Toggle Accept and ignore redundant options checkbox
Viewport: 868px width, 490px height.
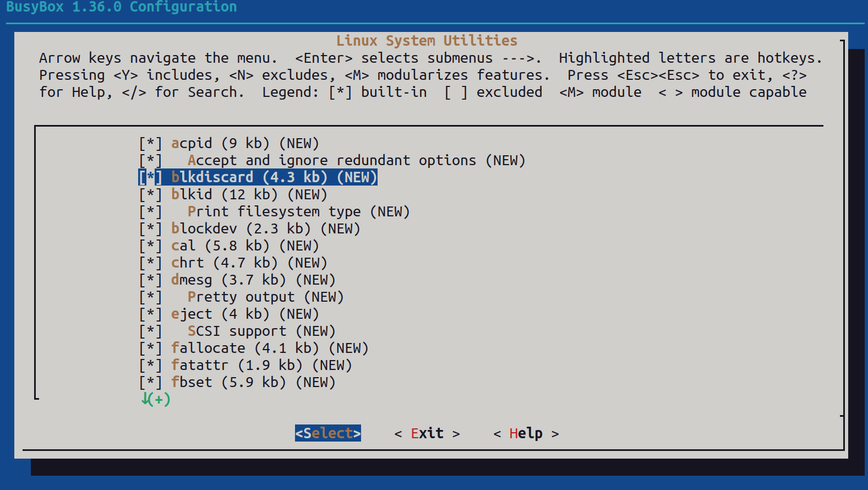pos(150,161)
